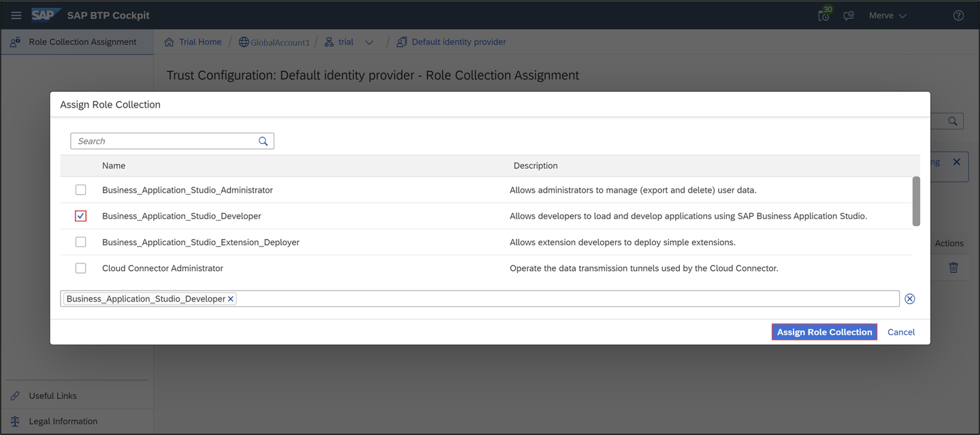Open GlobalAccount1 breadcrumb link

pyautogui.click(x=280, y=42)
